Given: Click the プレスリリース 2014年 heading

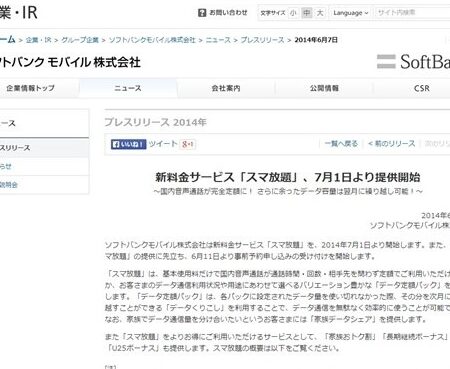Looking at the screenshot, I should (156, 122).
